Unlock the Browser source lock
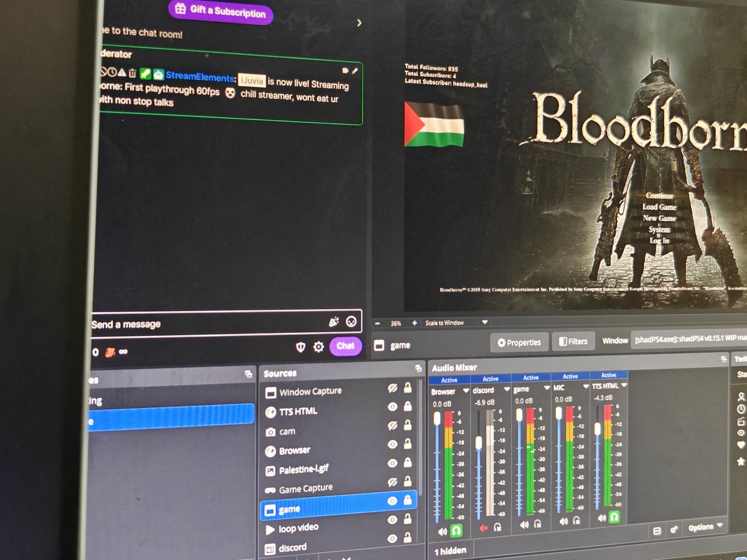The width and height of the screenshot is (747, 560). tap(408, 444)
